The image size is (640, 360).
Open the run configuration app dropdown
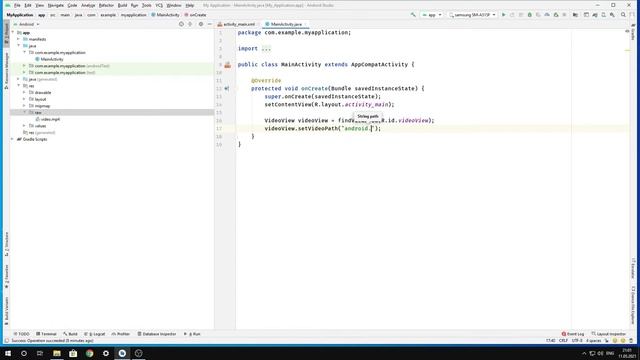432,15
